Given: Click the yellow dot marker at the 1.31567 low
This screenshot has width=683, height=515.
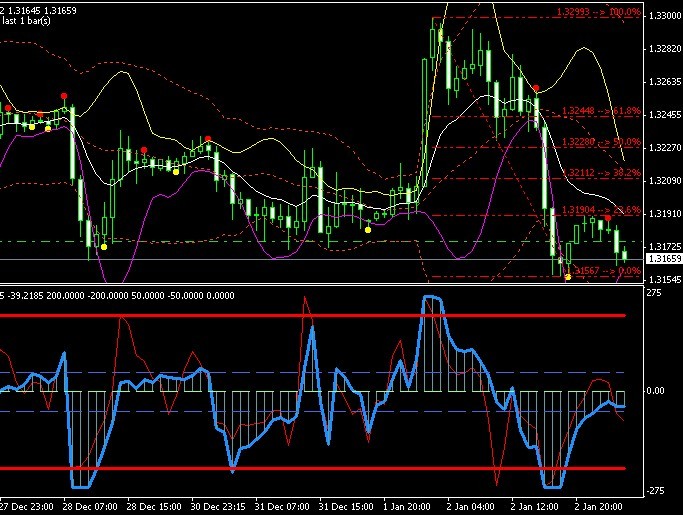Looking at the screenshot, I should pyautogui.click(x=568, y=277).
